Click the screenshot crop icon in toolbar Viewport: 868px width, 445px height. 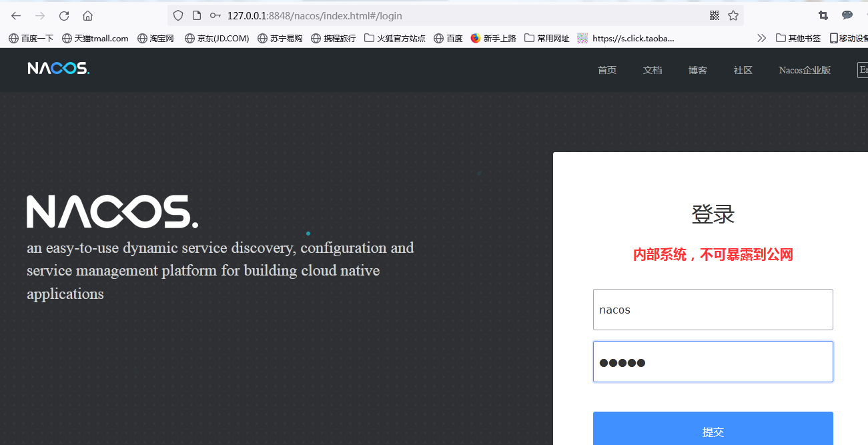click(x=823, y=15)
